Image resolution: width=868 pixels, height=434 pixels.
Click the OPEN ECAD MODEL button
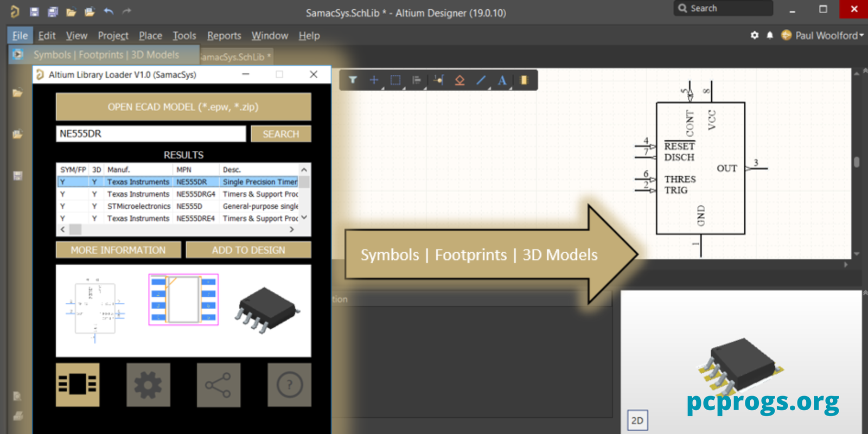(183, 107)
